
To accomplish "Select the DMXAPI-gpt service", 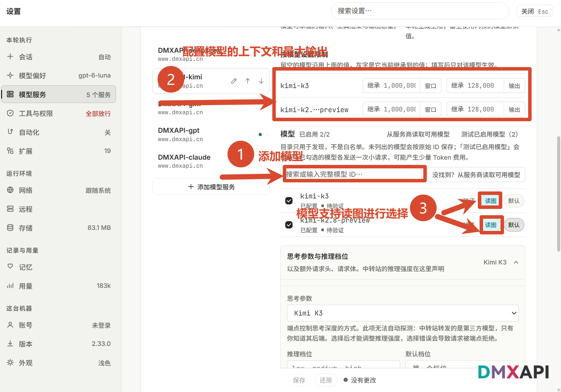I will click(x=211, y=135).
